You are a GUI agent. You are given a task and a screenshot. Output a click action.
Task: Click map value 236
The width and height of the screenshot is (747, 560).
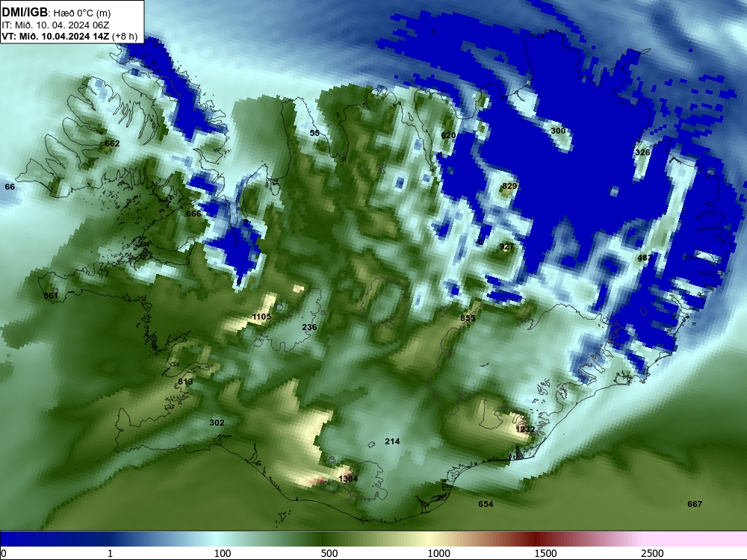click(309, 327)
